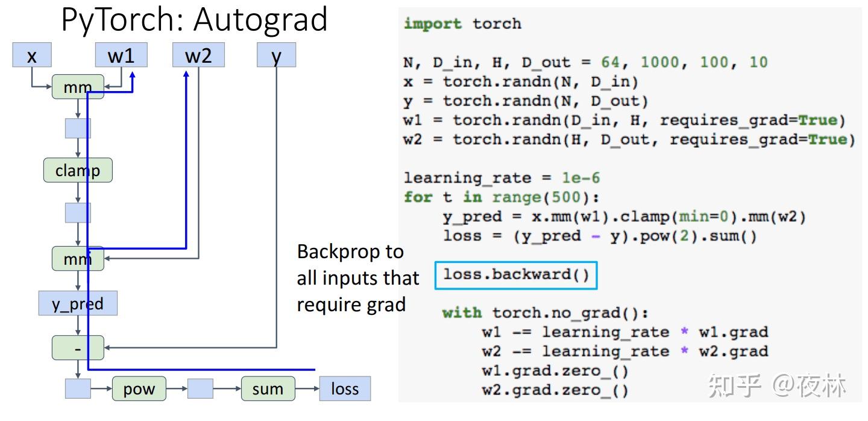The height and width of the screenshot is (421, 868).
Task: Click the highlighted "loss.backward()" call
Action: 516,275
